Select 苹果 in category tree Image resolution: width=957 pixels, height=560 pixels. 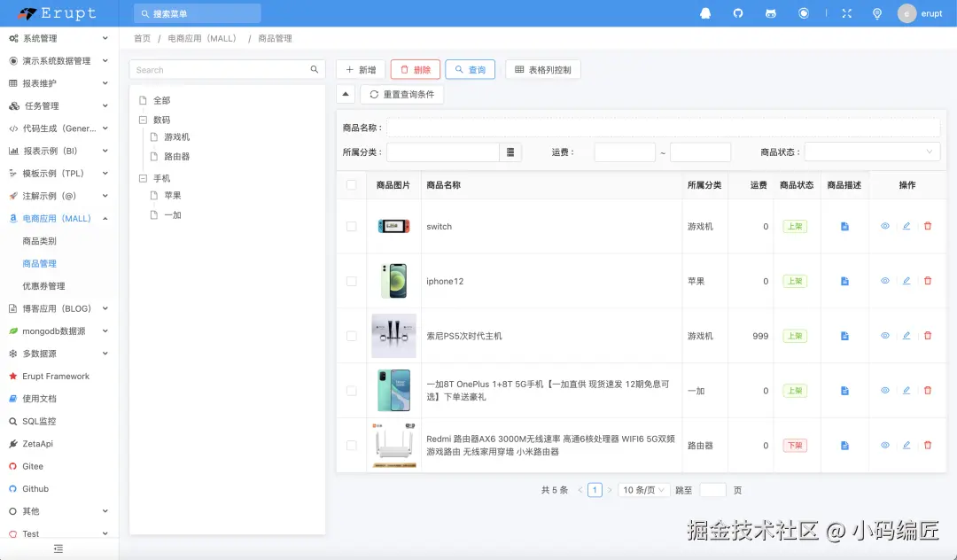(x=173, y=196)
